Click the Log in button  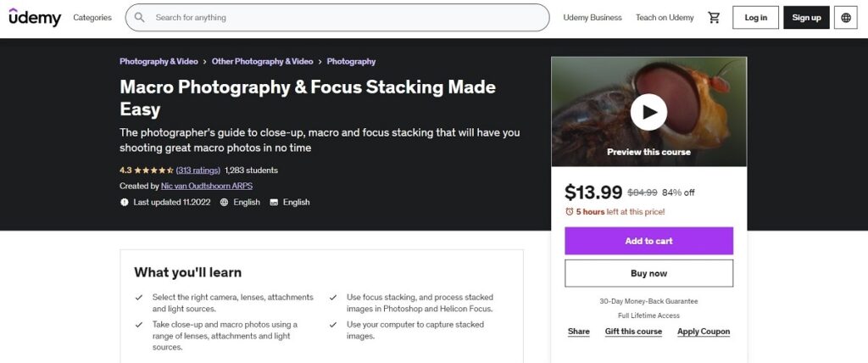click(755, 18)
